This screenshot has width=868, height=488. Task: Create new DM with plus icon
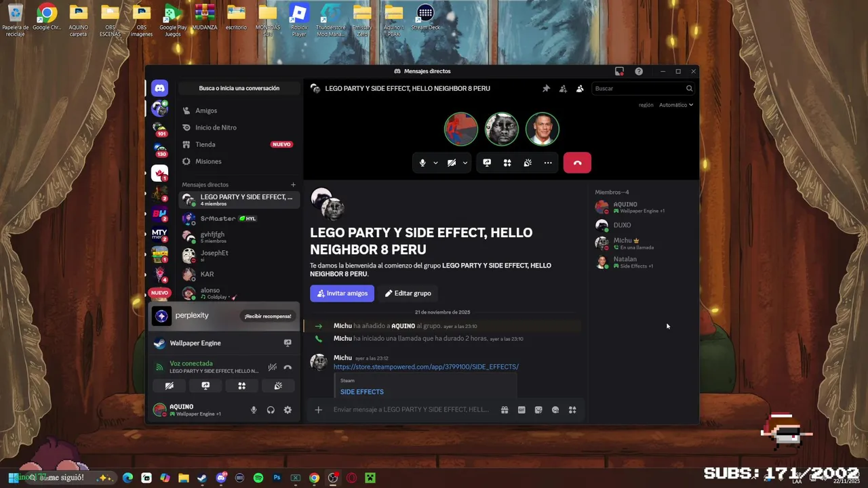point(293,184)
